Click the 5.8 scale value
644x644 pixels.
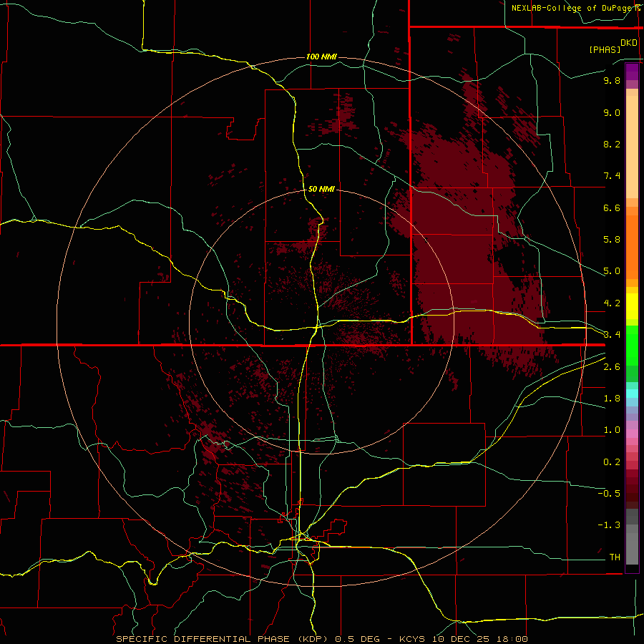pos(612,240)
